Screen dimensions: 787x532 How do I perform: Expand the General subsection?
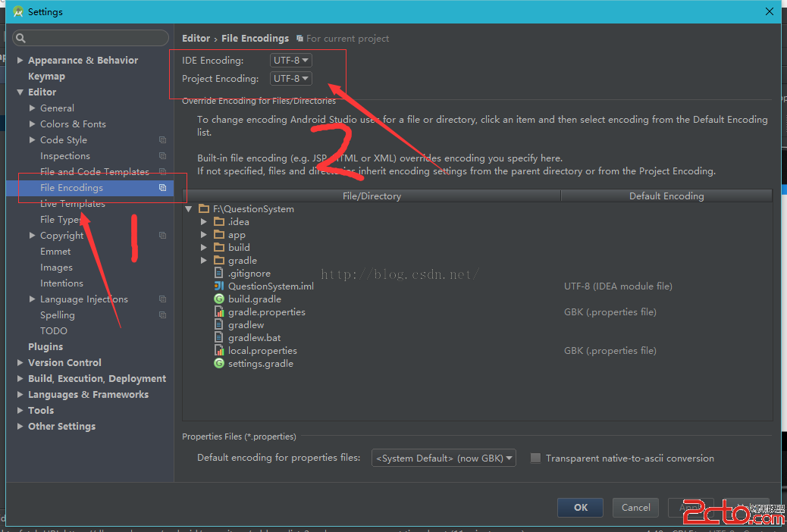tap(32, 108)
